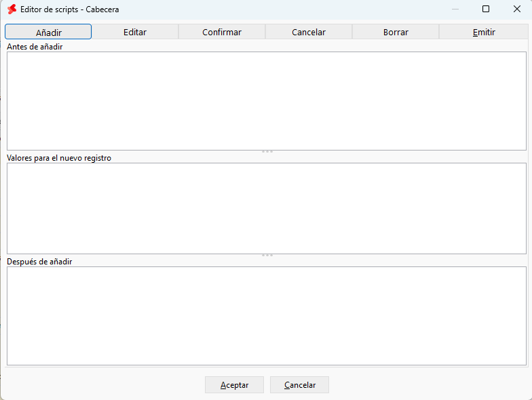Focus the Valores para el nuevo registro box
Image resolution: width=532 pixels, height=400 pixels.
click(267, 209)
